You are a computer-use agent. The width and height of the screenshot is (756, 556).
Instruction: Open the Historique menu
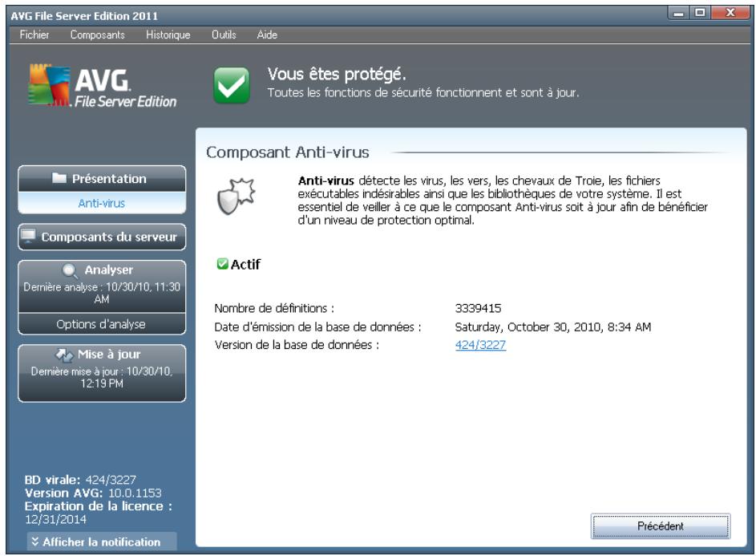pos(168,34)
